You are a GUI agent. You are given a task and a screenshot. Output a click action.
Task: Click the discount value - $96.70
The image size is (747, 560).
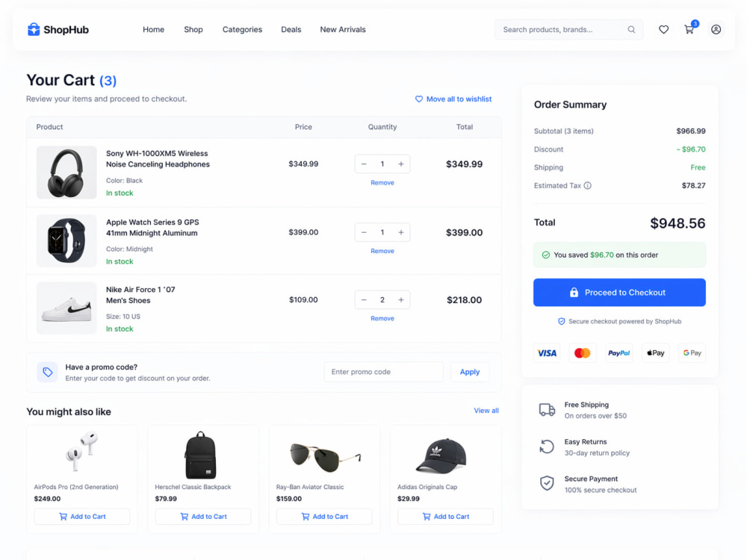[691, 149]
